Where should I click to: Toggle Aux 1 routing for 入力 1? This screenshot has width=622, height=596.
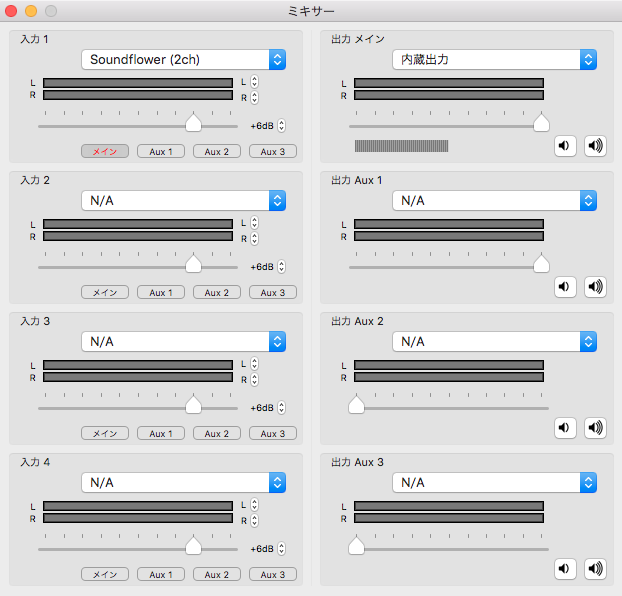161,152
